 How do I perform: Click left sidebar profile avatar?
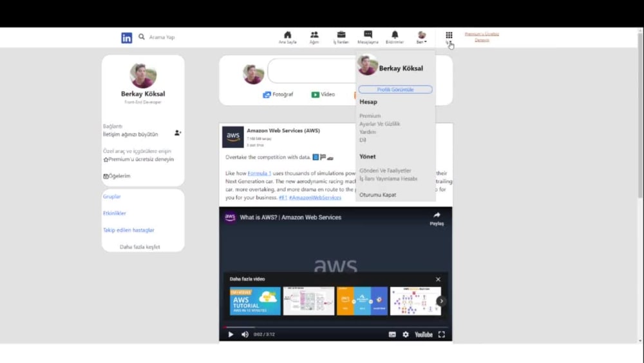click(143, 75)
